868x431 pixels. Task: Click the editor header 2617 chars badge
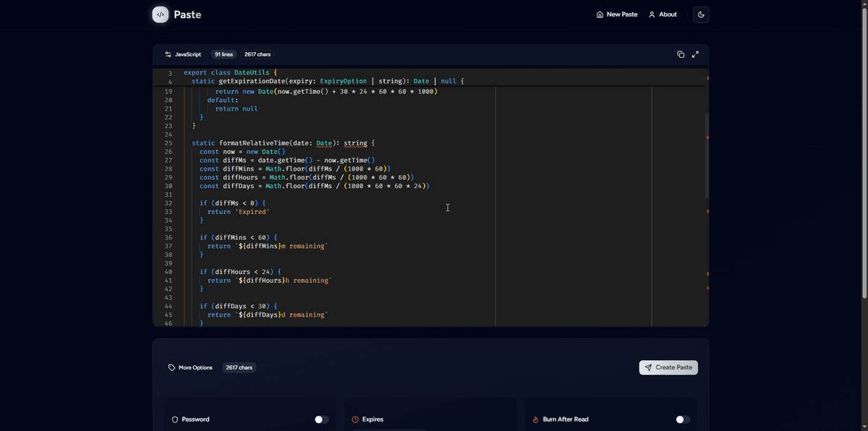pos(257,54)
